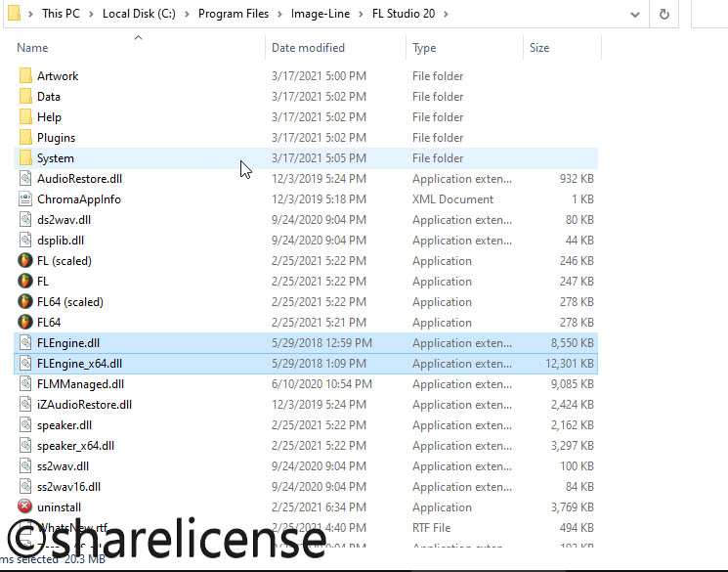Click the ss2wav.dll file icon
Image resolution: width=728 pixels, height=572 pixels.
pyautogui.click(x=25, y=465)
